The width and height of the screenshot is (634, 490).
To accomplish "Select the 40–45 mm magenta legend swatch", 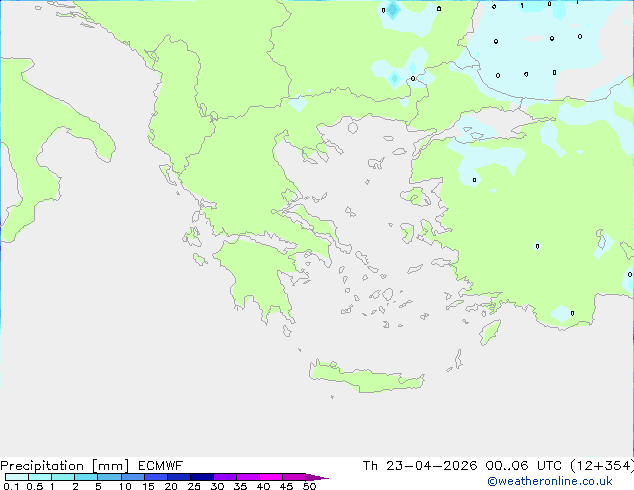I will 271,477.
